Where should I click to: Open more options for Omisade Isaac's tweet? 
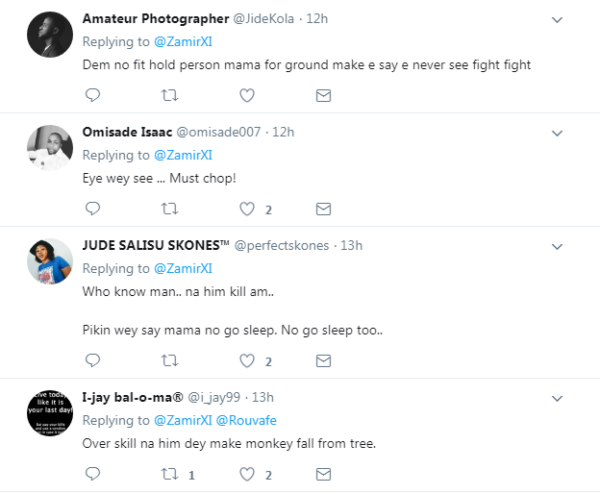[x=557, y=133]
